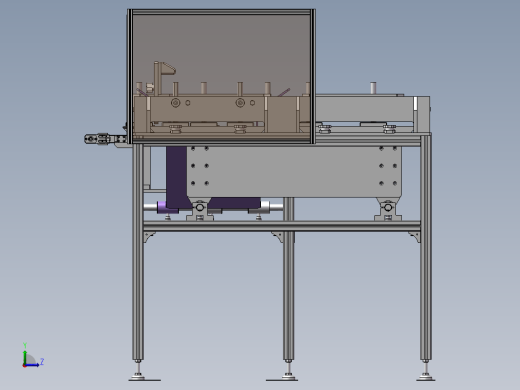Select the upright pin outside the enclosure at right
This screenshot has width=520, height=390.
pyautogui.click(x=373, y=88)
